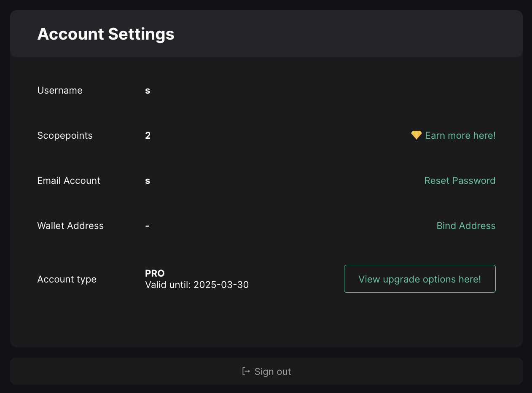532x393 pixels.
Task: Select the username value "s"
Action: tap(148, 90)
